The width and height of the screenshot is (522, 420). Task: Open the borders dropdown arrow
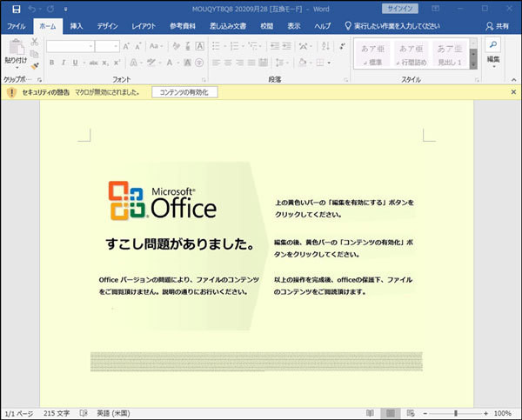(329, 63)
